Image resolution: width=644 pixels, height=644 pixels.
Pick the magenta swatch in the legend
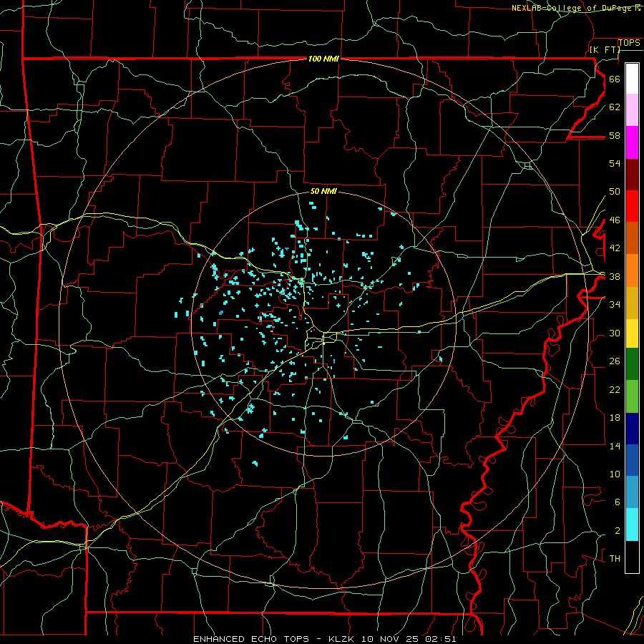[632, 142]
